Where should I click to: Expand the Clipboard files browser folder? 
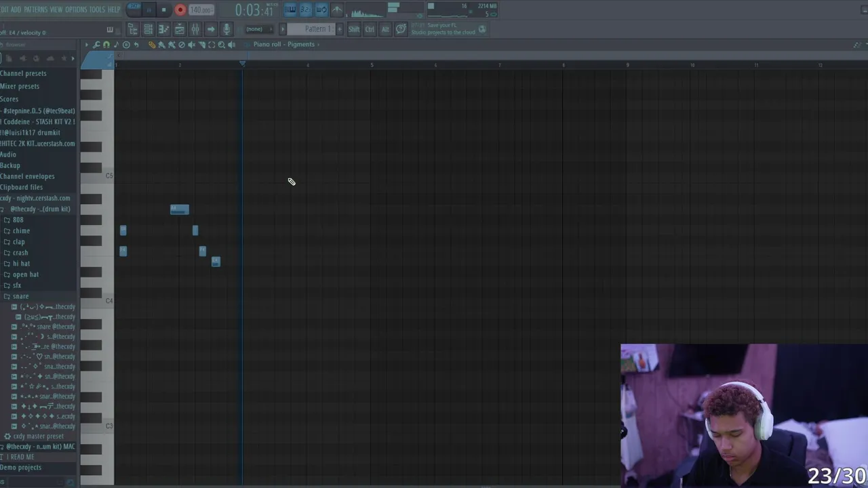point(21,187)
